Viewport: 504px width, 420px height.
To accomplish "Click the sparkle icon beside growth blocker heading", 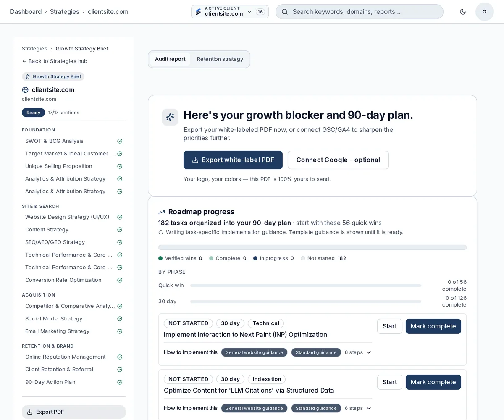I will 170,117.
